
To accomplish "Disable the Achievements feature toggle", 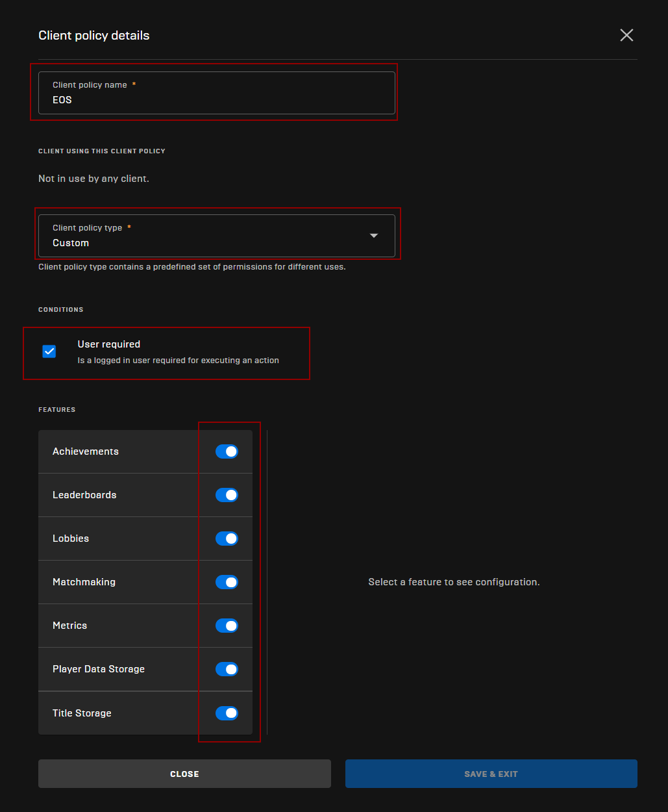I will pos(227,451).
